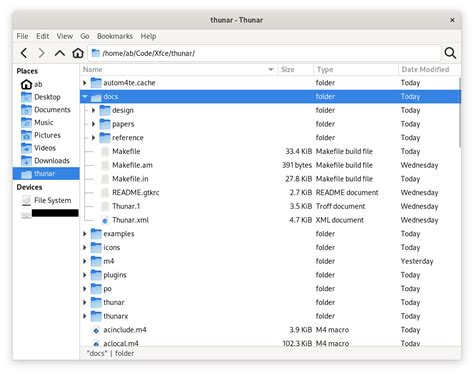Click the examples folder icon

[x=96, y=234]
